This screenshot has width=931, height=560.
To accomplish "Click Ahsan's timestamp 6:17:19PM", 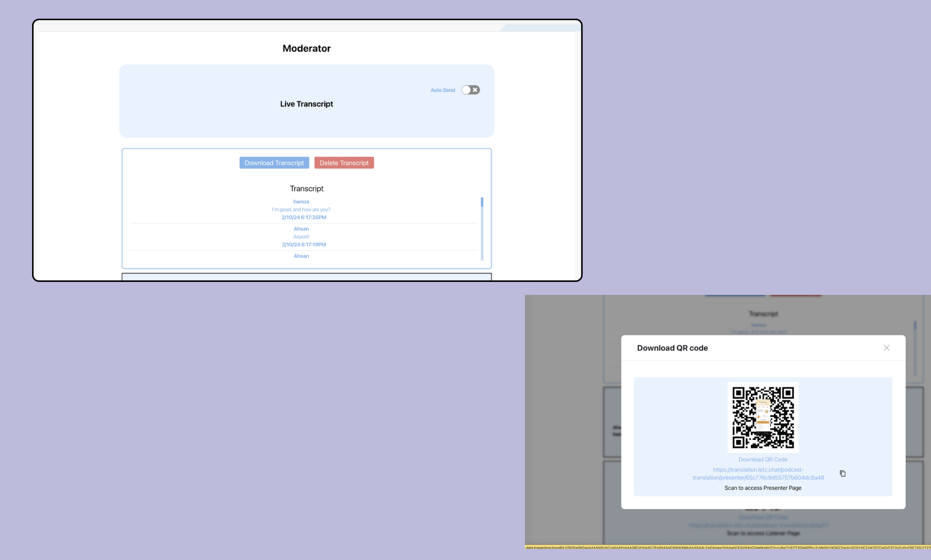I will [303, 245].
